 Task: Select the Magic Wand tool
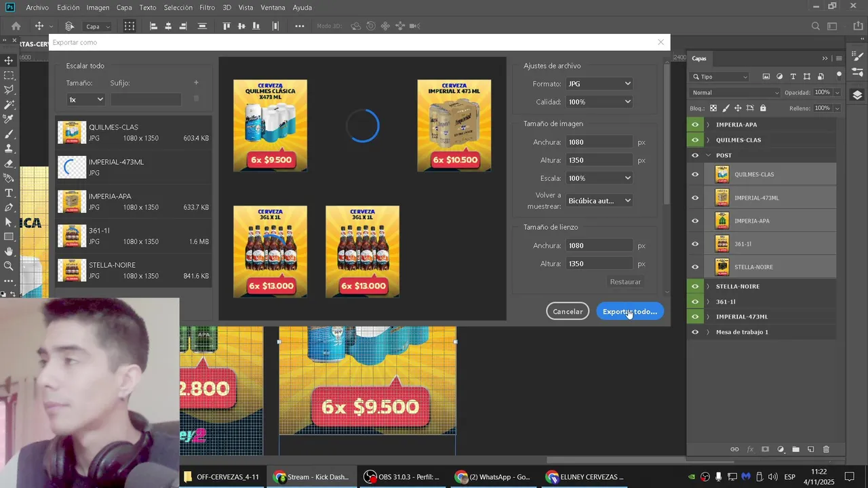pyautogui.click(x=9, y=104)
